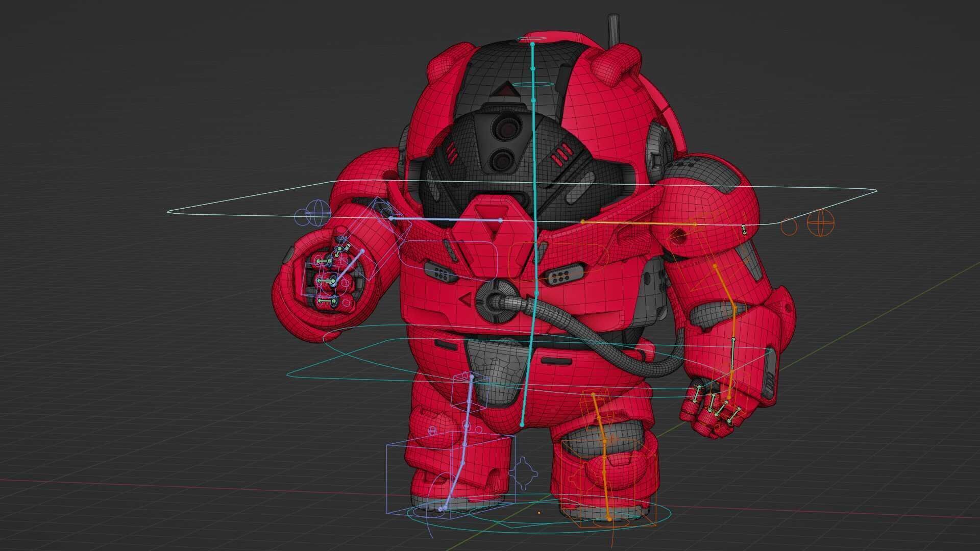Click the blue four-point knee pole widget
This screenshot has height=551, width=980.
pos(524,473)
